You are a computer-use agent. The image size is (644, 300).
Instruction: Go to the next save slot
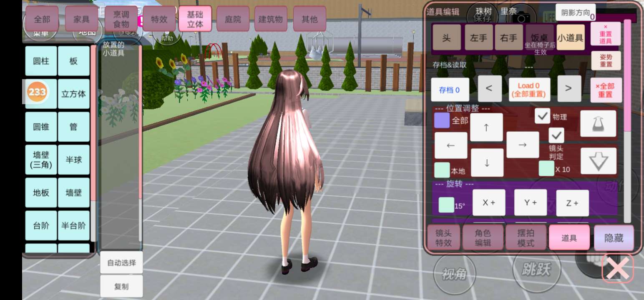[569, 88]
